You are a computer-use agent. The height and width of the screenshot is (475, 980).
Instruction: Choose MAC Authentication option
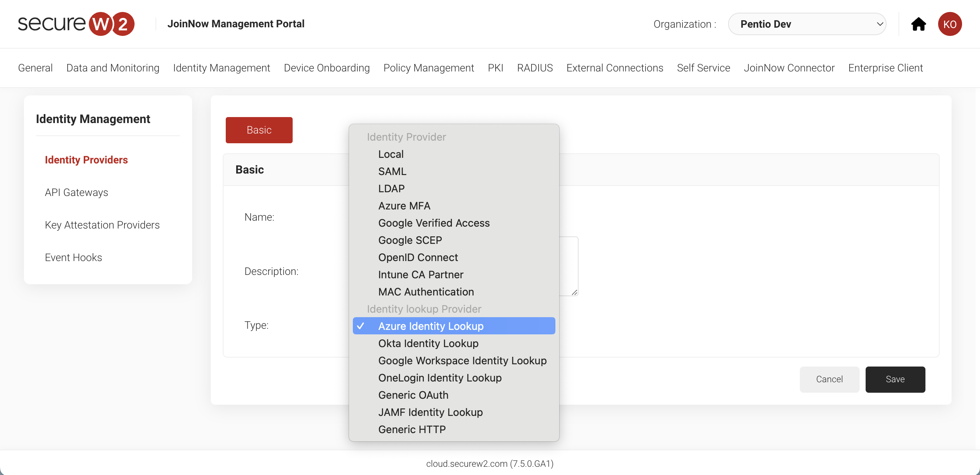coord(453,292)
